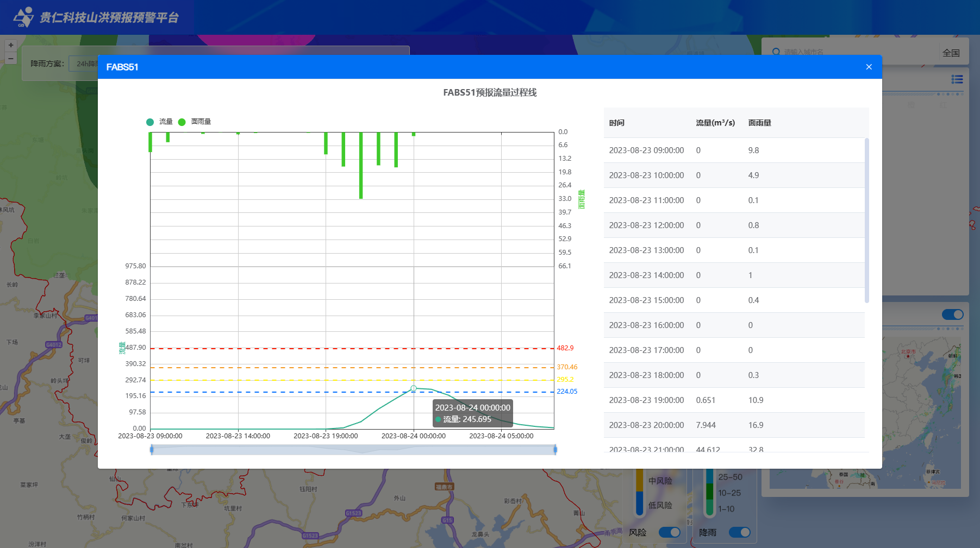Screen dimensions: 980x548
Task: Click the FABS51 dialog title
Action: click(x=122, y=67)
